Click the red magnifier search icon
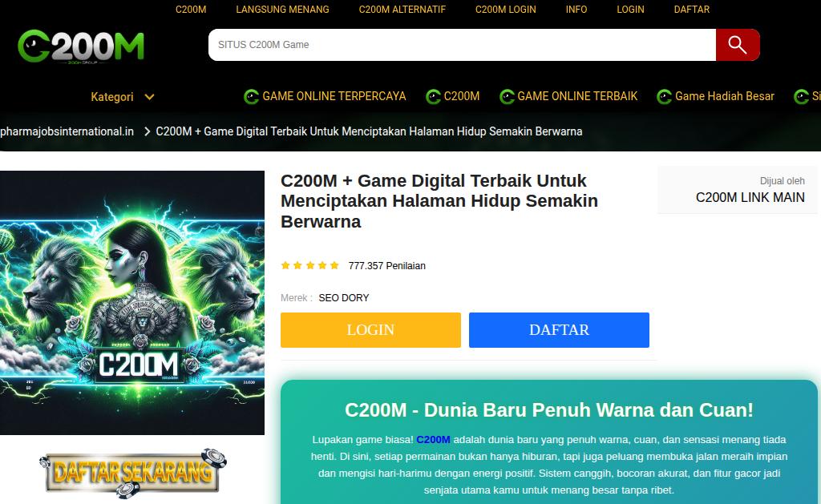 pyautogui.click(x=738, y=45)
